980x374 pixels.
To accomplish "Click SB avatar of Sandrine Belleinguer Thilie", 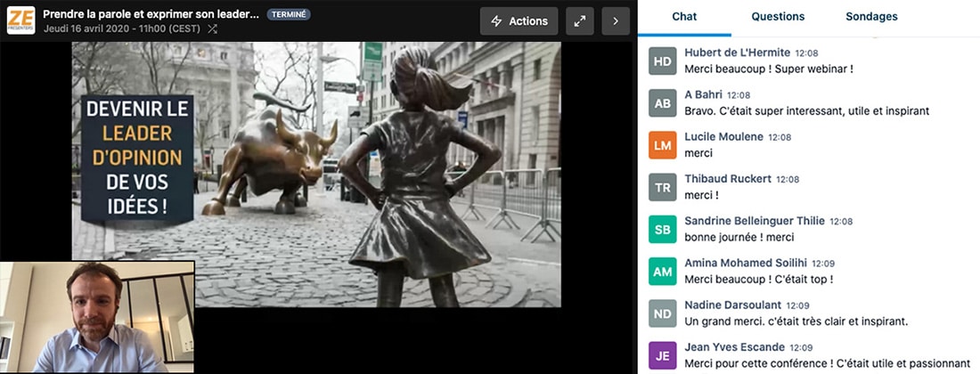I will point(663,229).
